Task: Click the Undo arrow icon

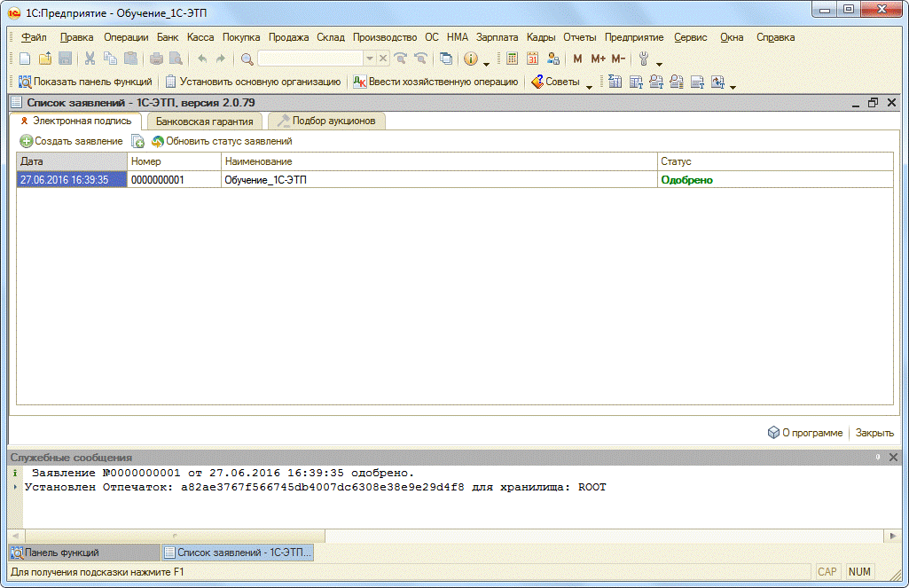Action: click(202, 59)
